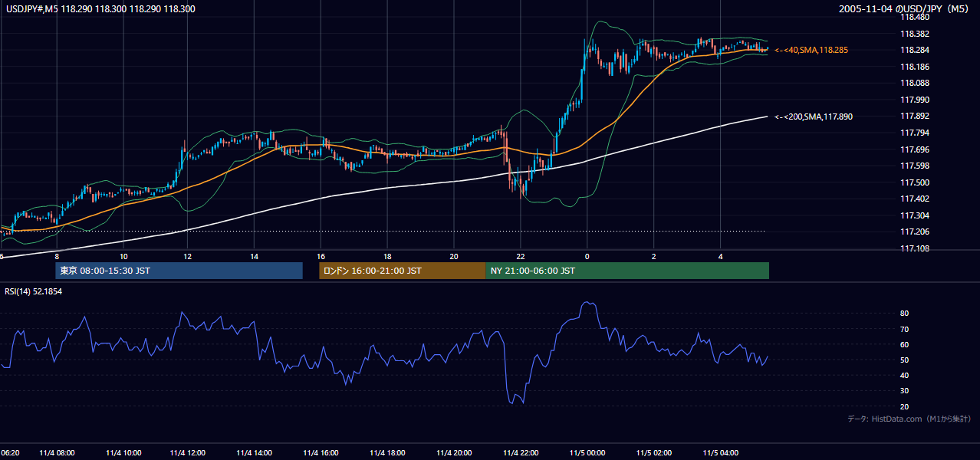Click the 11/4 10:00 time axis label
980x460 pixels.
123,453
